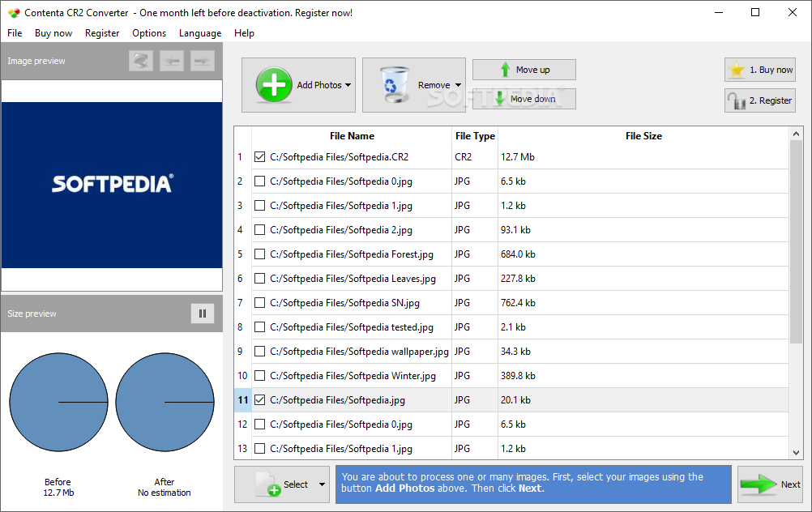Screen dimensions: 812x512
Task: Check the Softpedia tested.jpg checkbox
Action: (x=260, y=327)
